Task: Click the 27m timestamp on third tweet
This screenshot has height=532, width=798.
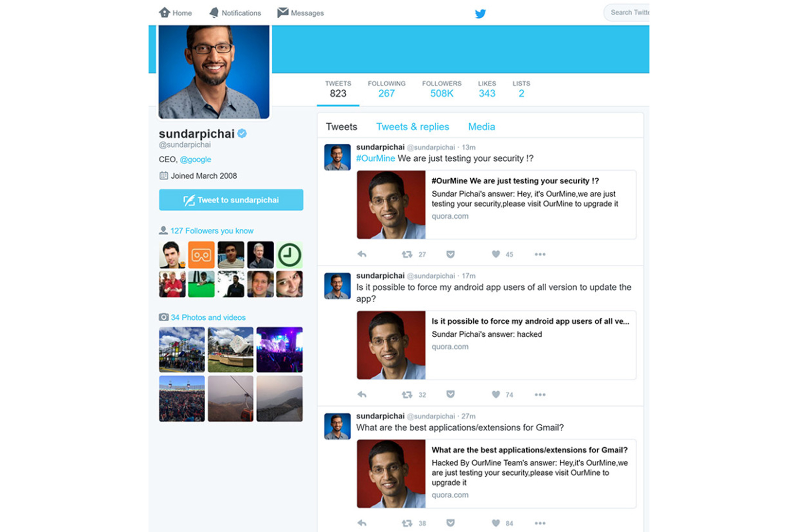Action: [x=468, y=416]
